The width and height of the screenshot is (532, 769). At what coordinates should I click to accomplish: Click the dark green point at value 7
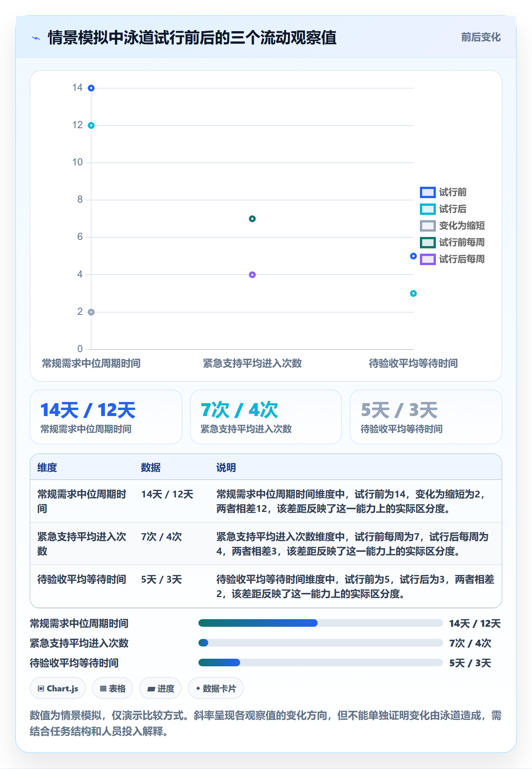tap(252, 219)
